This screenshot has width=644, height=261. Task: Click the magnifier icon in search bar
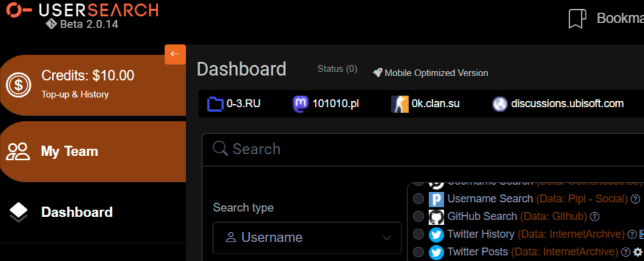click(x=220, y=149)
